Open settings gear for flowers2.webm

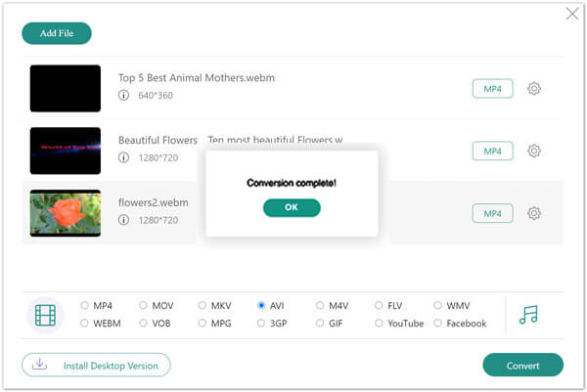[x=534, y=213]
